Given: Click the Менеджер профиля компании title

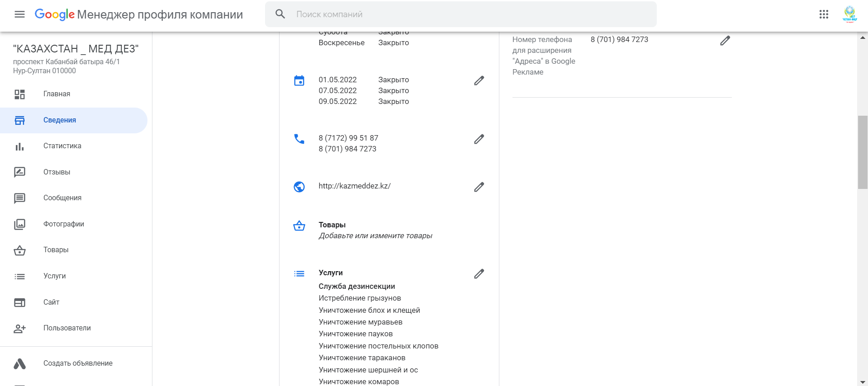Looking at the screenshot, I should [160, 14].
